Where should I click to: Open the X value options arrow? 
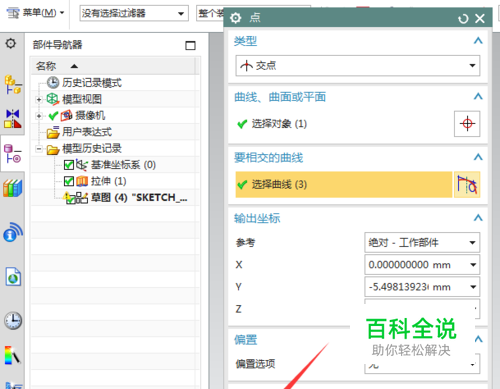[x=473, y=265]
